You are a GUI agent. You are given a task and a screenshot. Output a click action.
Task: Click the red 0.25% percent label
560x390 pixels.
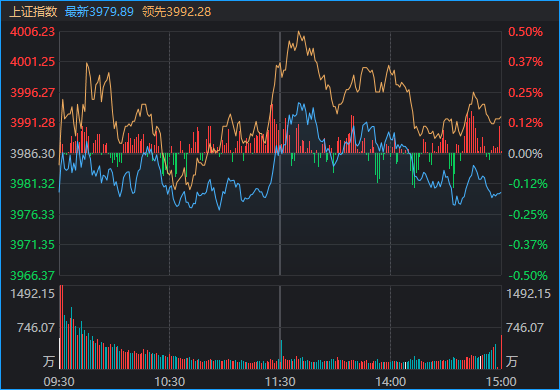[525, 93]
